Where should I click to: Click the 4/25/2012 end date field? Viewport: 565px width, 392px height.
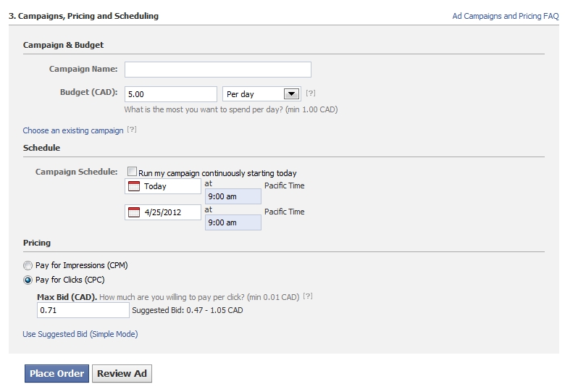(163, 212)
